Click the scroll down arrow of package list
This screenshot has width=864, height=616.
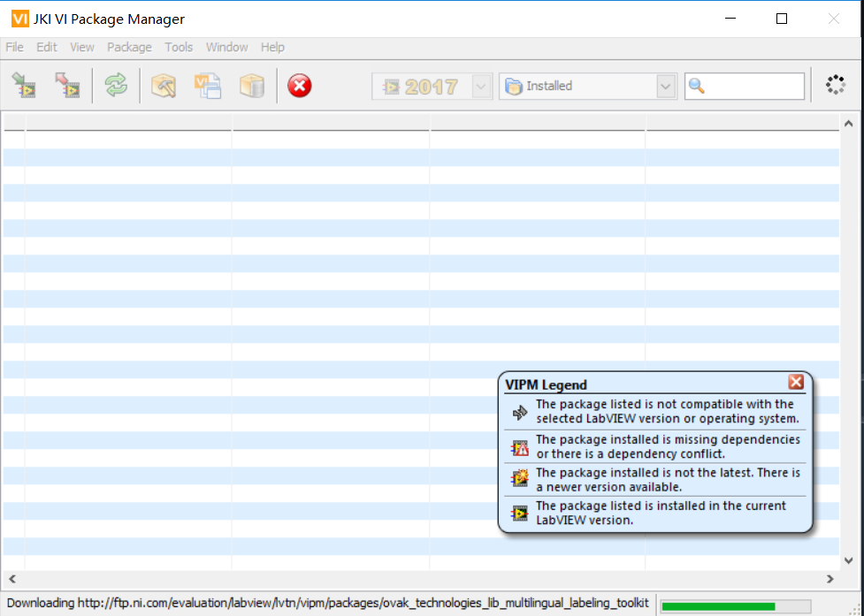click(x=849, y=561)
